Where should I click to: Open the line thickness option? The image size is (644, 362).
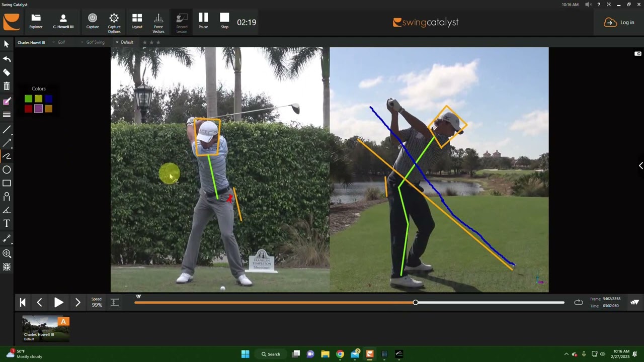tap(7, 115)
